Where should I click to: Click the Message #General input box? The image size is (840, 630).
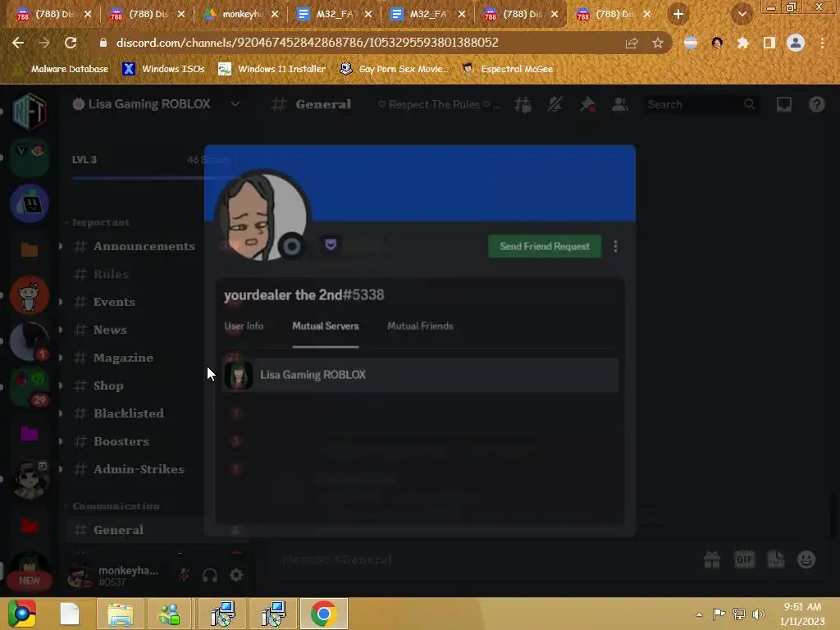click(482, 559)
